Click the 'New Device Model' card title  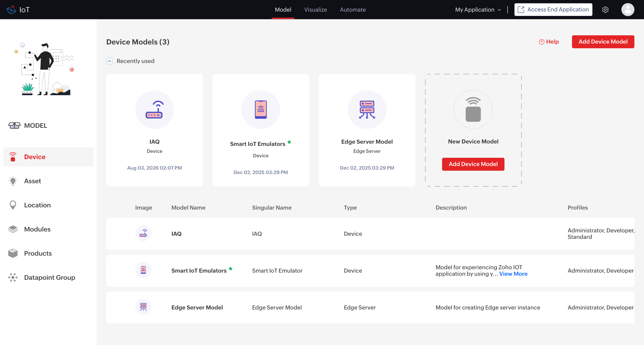pos(473,141)
